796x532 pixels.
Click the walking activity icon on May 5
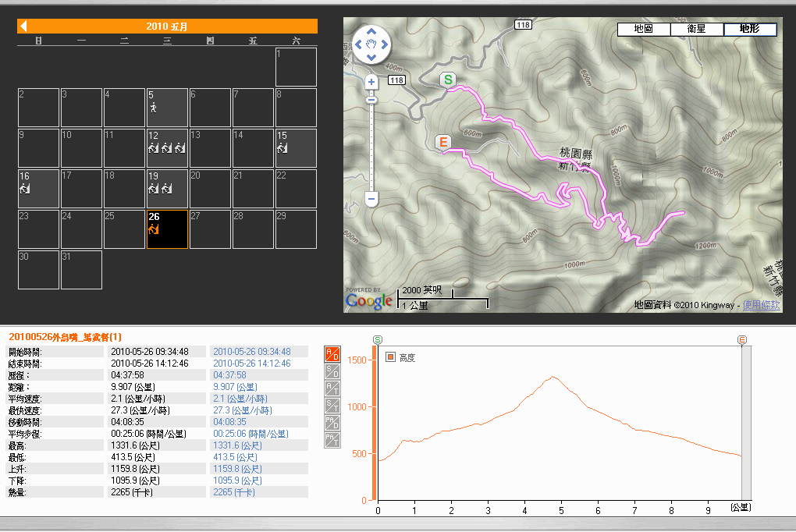pyautogui.click(x=153, y=108)
